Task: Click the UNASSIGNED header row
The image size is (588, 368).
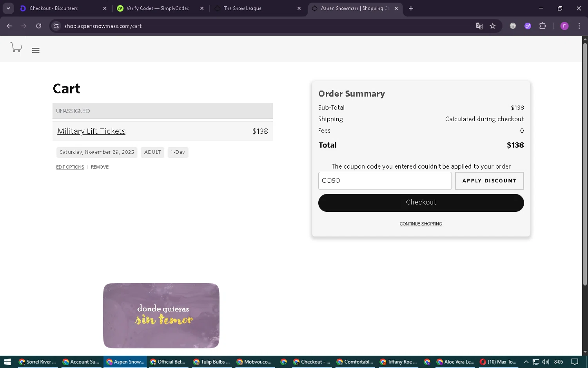Action: coord(163,111)
